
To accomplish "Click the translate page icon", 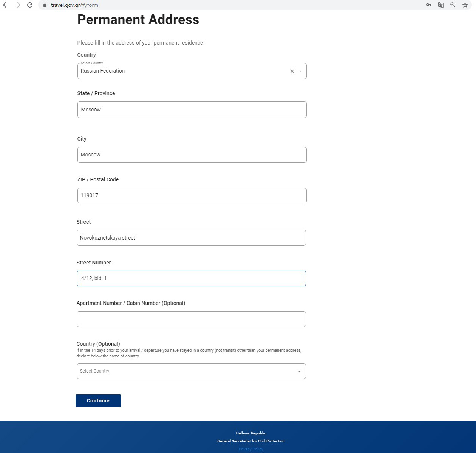I will (441, 5).
